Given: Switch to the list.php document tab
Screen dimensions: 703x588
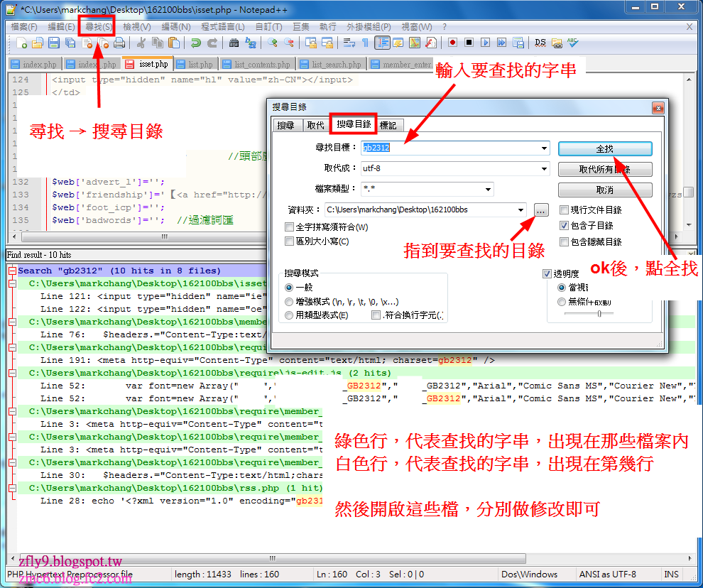Looking at the screenshot, I should coord(196,65).
